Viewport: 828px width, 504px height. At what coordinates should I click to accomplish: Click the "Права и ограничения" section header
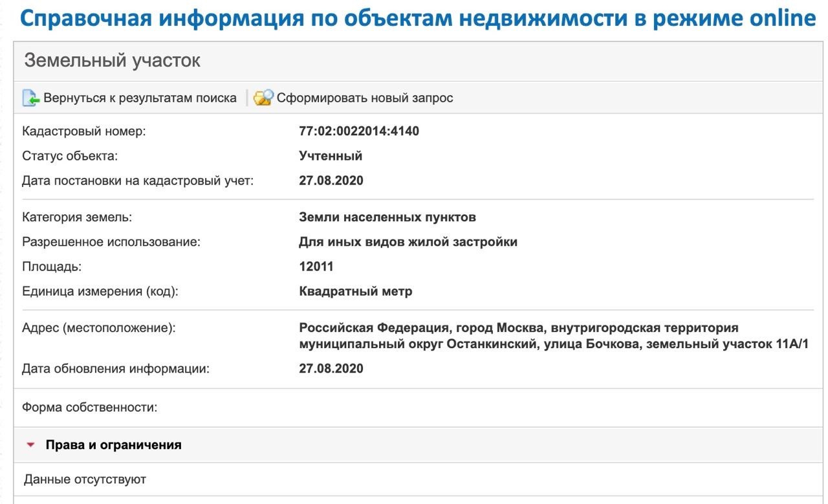[113, 445]
